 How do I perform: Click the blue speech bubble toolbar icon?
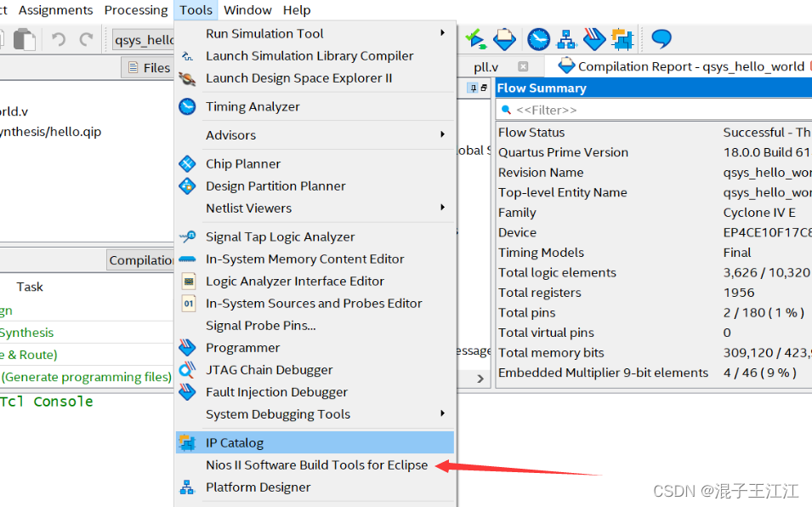pos(662,39)
